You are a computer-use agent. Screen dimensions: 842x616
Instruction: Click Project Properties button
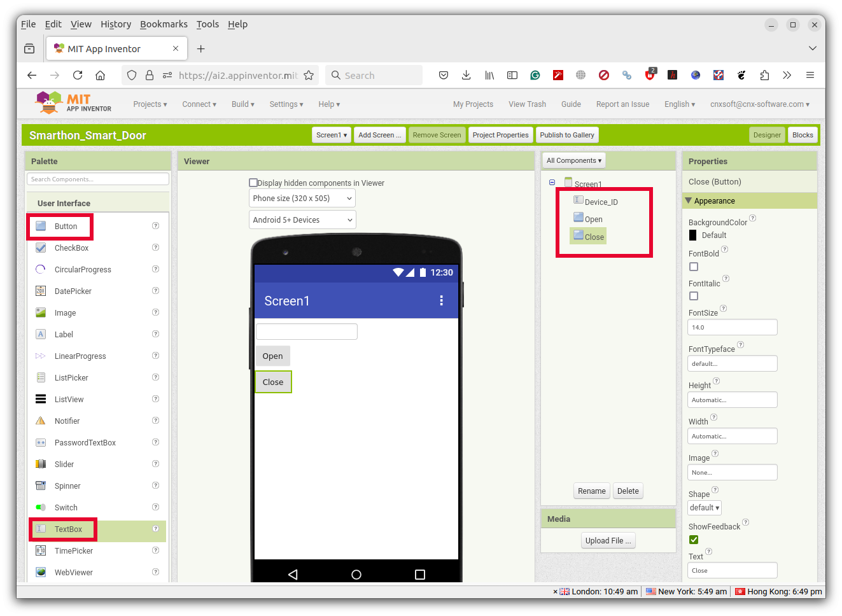[501, 135]
